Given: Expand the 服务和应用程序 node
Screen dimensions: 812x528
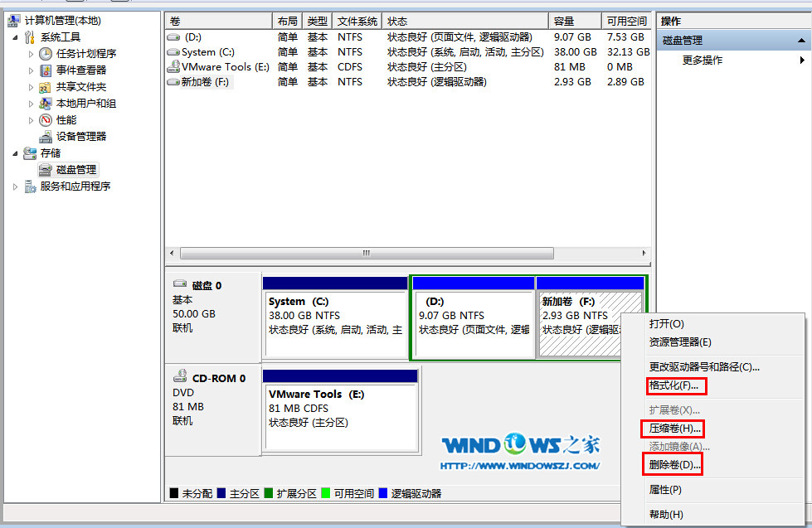Looking at the screenshot, I should coord(15,186).
